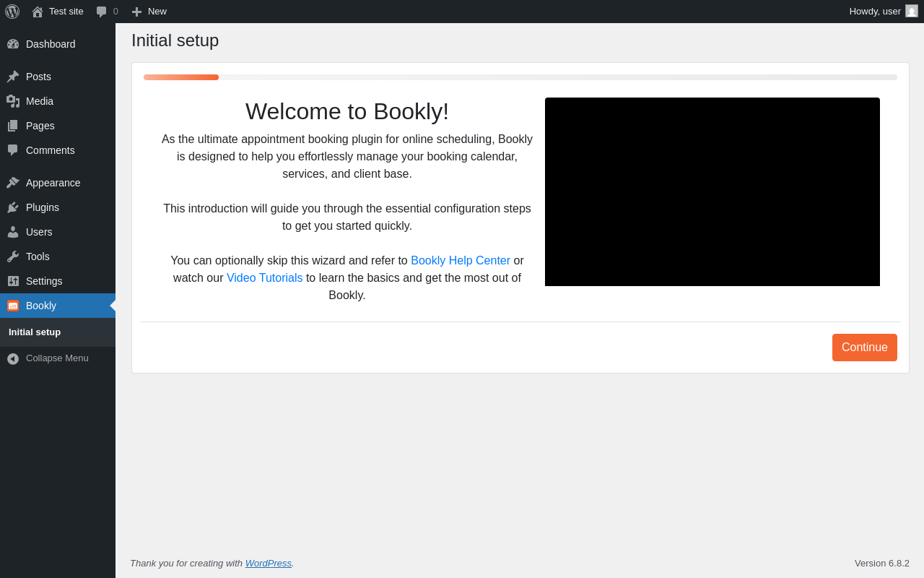Click the Media camera icon
This screenshot has width=924, height=578.
coord(13,101)
